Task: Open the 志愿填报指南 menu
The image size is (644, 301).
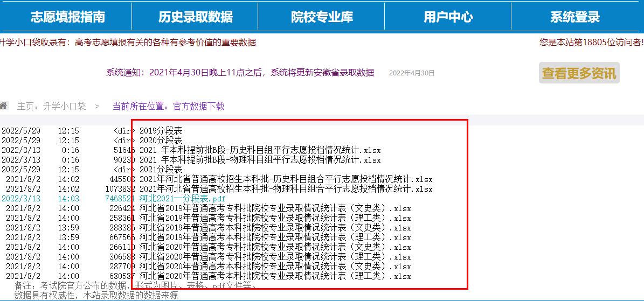Action: (67, 17)
